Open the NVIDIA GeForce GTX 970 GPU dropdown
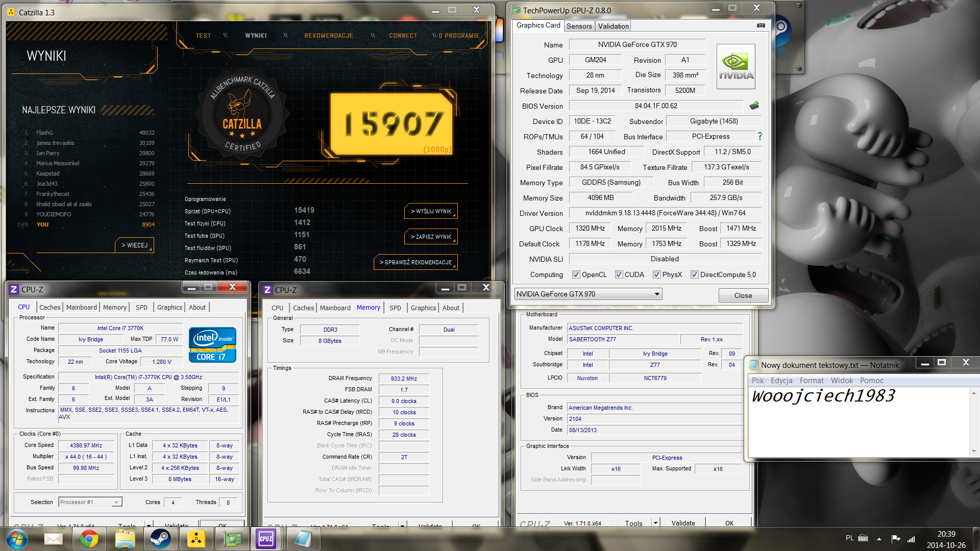The height and width of the screenshot is (551, 980). click(x=589, y=294)
